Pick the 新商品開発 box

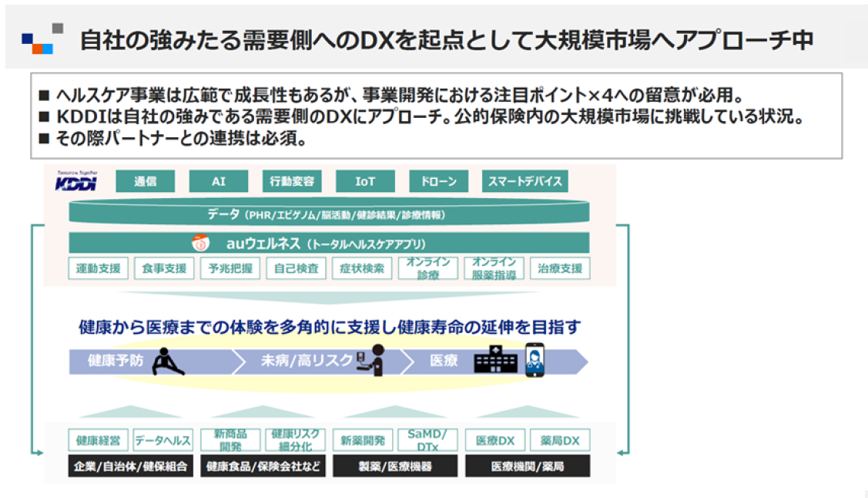click(230, 440)
